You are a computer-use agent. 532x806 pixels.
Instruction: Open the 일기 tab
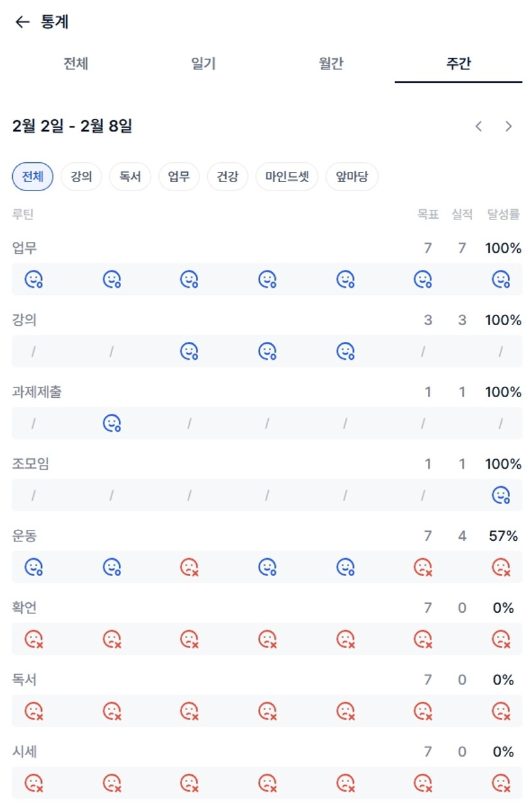[203, 64]
